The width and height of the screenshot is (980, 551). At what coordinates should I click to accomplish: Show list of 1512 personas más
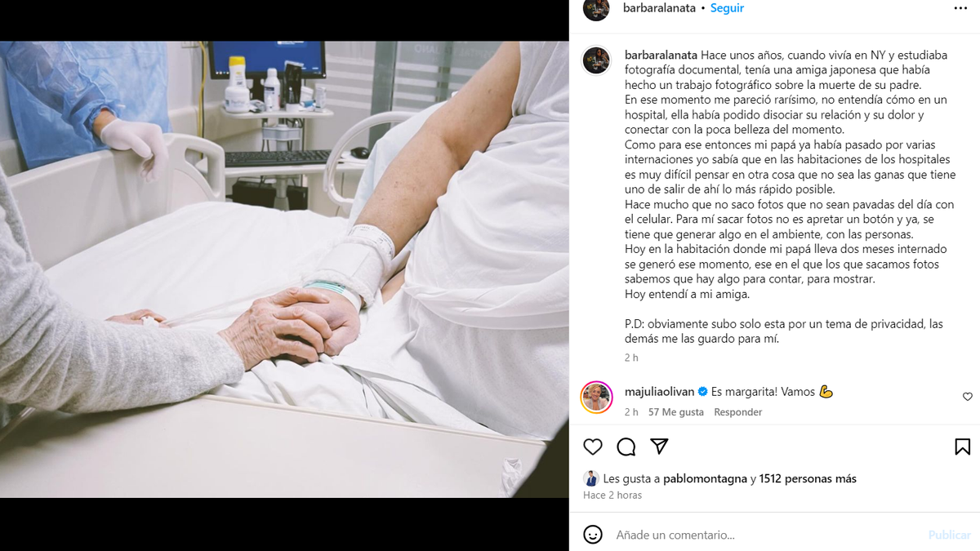pos(808,479)
